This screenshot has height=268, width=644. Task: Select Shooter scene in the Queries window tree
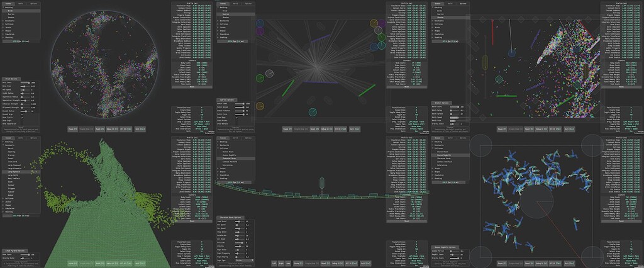[226, 18]
